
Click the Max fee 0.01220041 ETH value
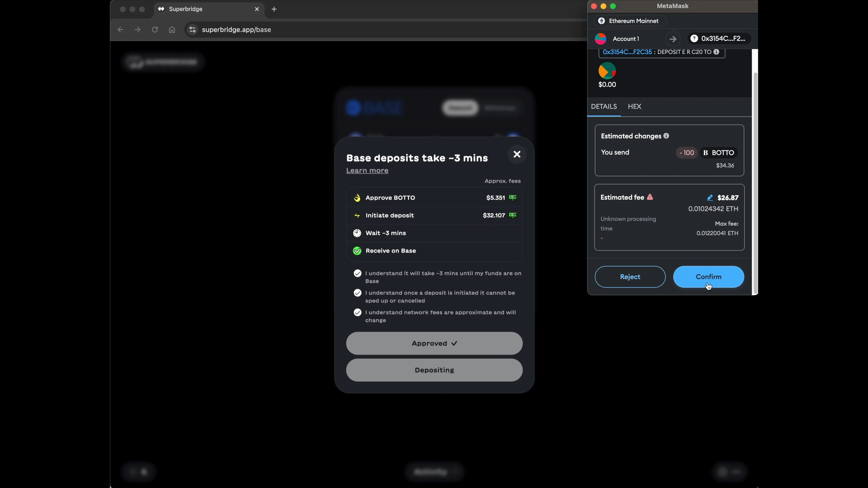click(x=717, y=233)
